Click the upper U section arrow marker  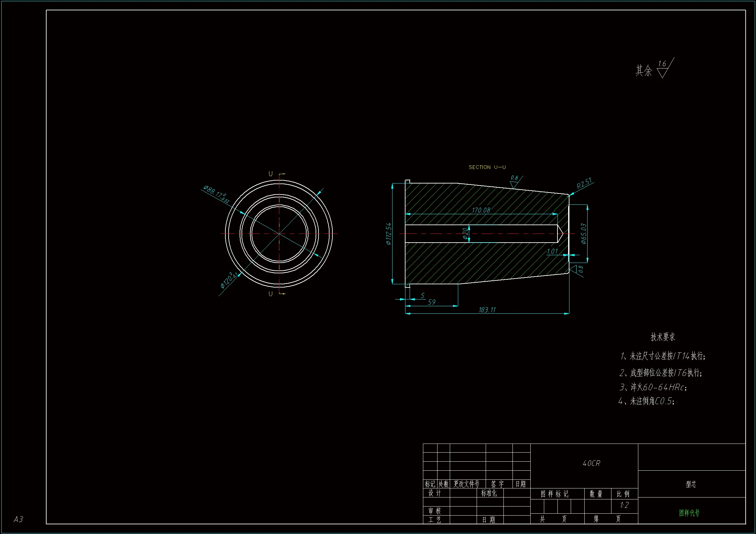click(x=282, y=174)
